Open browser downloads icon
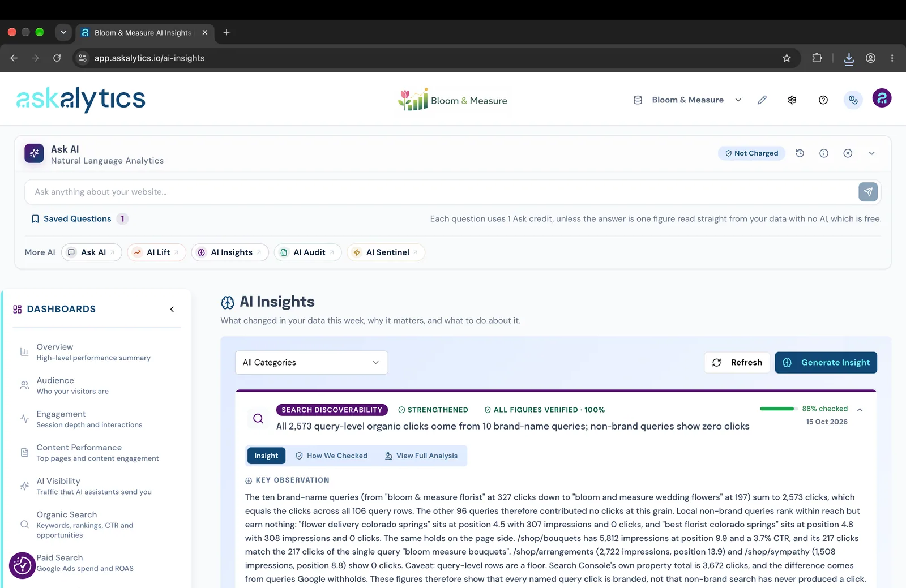 point(849,58)
